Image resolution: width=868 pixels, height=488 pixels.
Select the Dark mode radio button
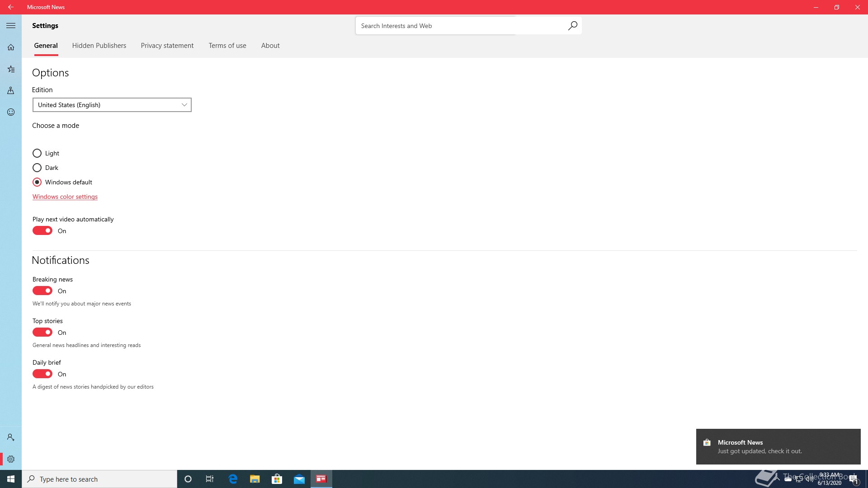37,168
